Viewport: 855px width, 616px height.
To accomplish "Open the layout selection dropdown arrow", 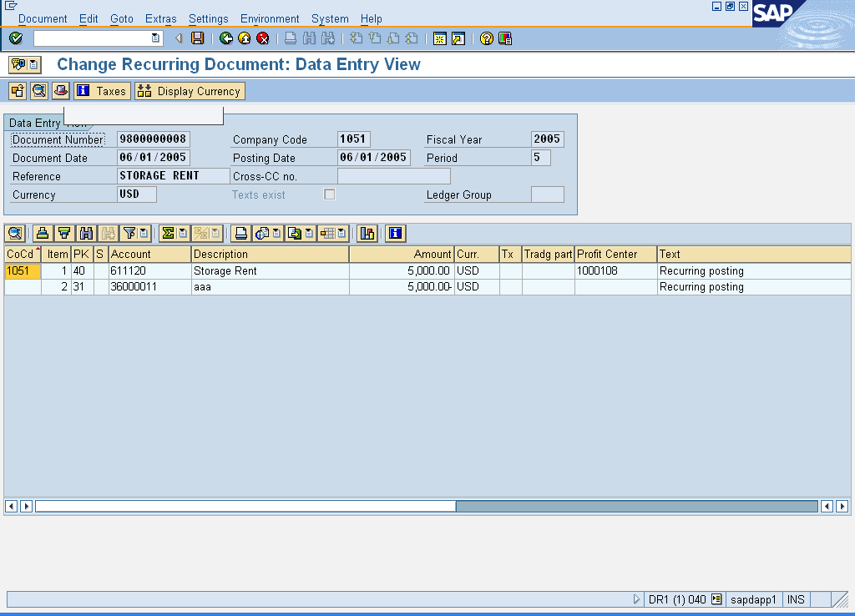I will coord(341,234).
